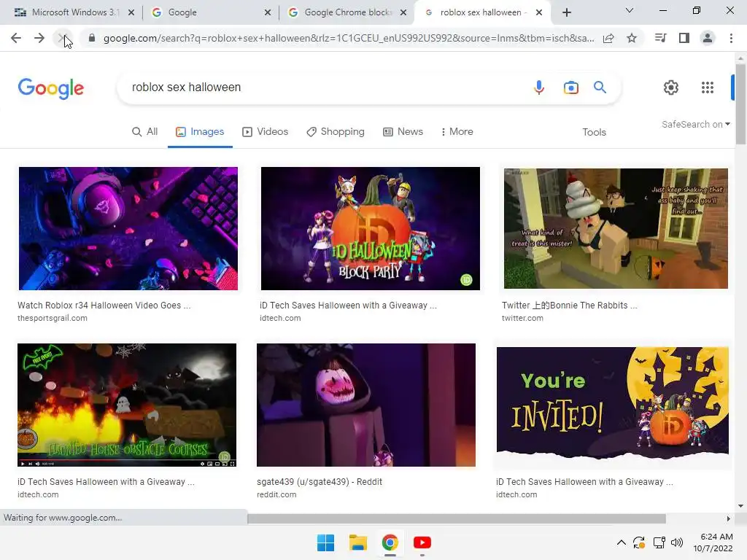The image size is (747, 560).
Task: Click Chrome icon in taskbar
Action: [x=390, y=542]
